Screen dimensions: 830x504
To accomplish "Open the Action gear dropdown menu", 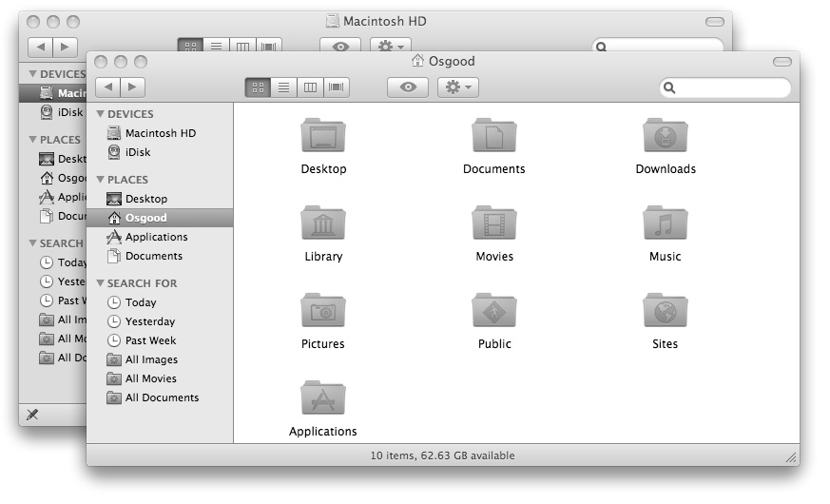I will (457, 87).
